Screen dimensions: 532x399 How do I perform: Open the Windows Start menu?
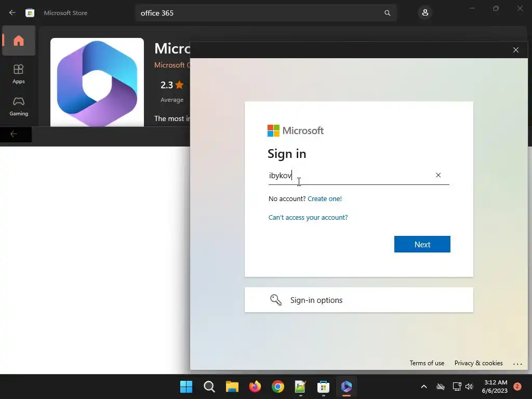[186, 387]
